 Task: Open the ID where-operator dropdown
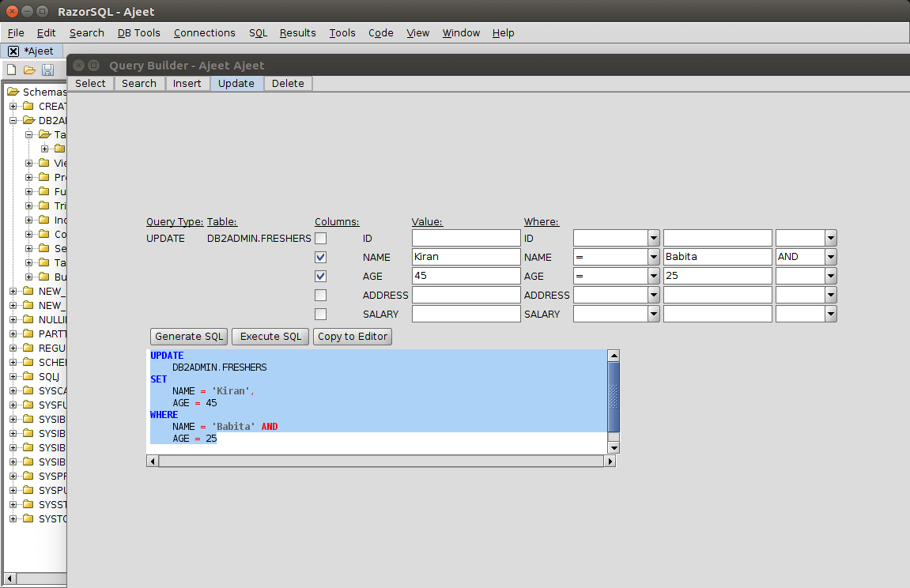pyautogui.click(x=654, y=238)
